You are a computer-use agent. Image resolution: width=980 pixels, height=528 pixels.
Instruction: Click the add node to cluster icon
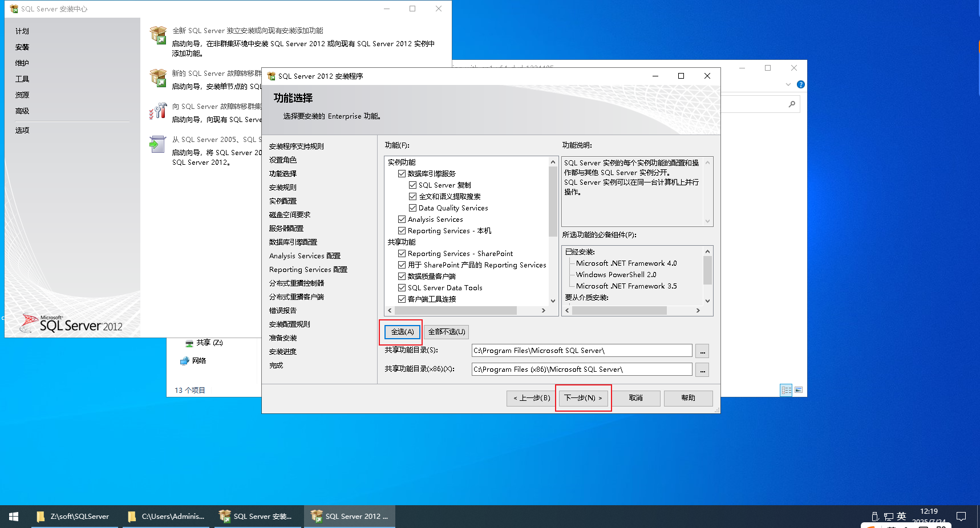click(x=158, y=111)
